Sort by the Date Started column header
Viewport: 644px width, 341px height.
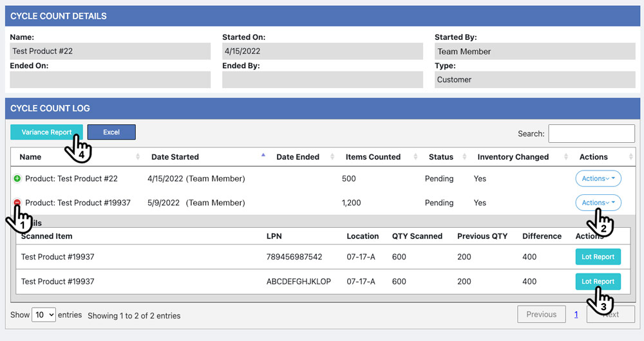coord(175,157)
